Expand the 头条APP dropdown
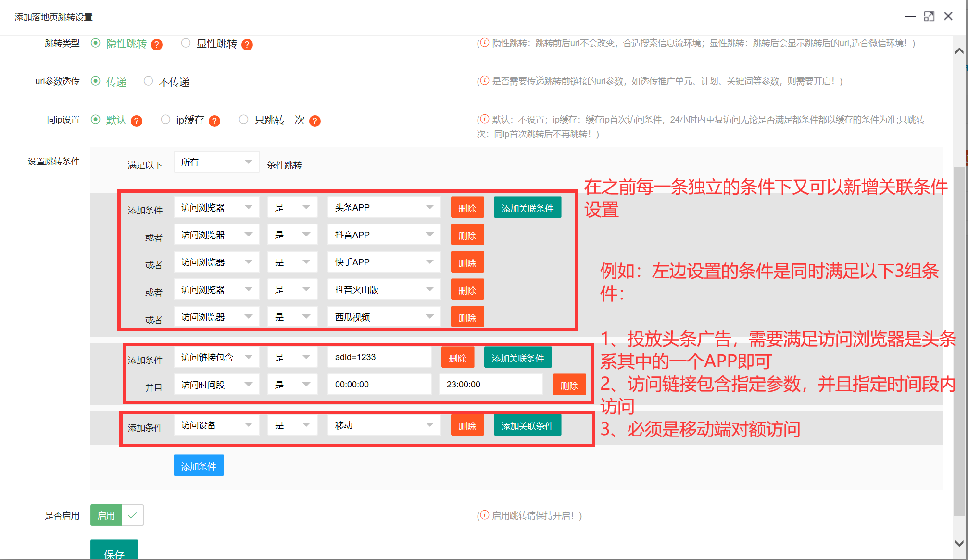This screenshot has height=560, width=968. (383, 207)
